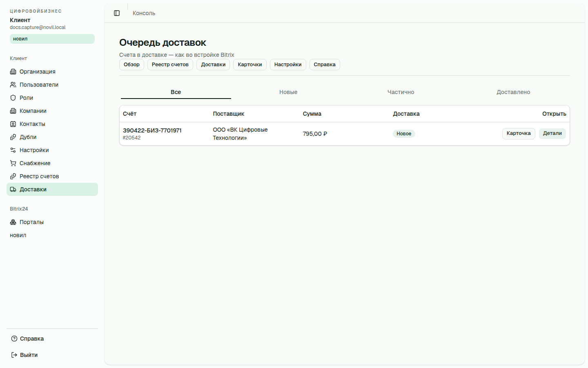This screenshot has width=588, height=368.
Task: Click the Справка question mark icon
Action: (x=14, y=339)
